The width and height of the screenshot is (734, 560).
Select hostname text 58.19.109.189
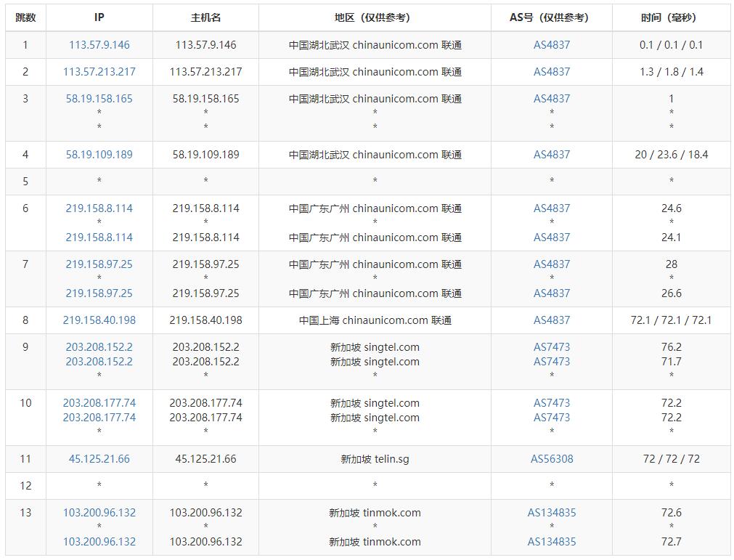(x=205, y=155)
